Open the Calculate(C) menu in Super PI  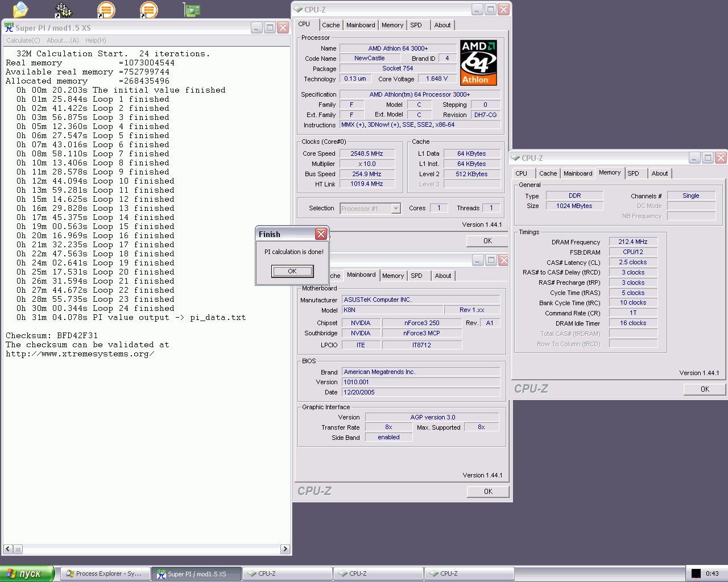(23, 40)
